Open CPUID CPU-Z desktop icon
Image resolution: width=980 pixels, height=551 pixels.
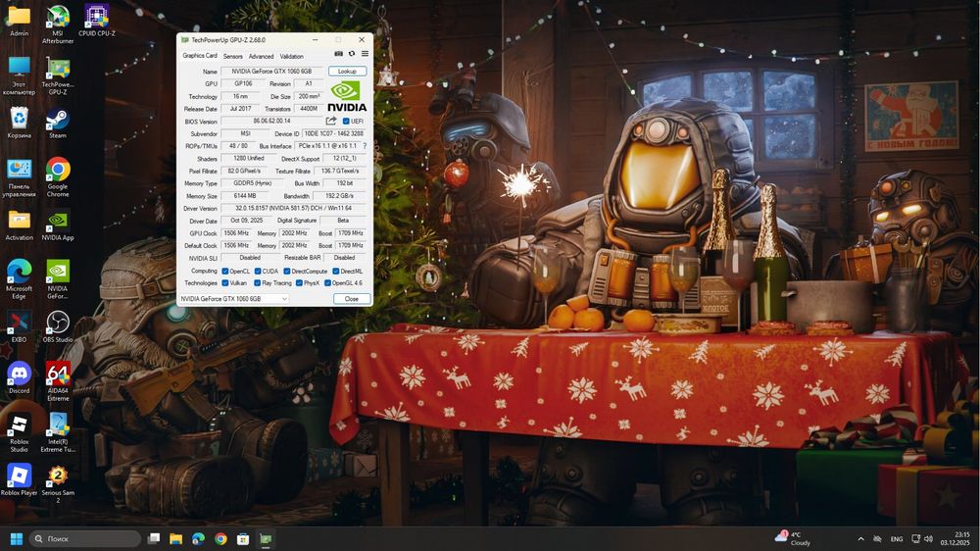(97, 21)
